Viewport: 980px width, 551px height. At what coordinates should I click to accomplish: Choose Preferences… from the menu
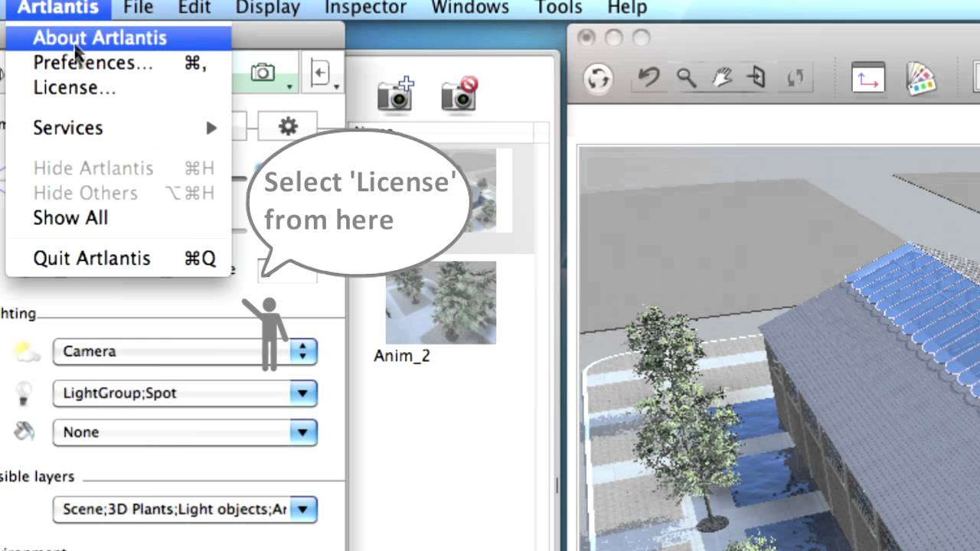[119, 63]
